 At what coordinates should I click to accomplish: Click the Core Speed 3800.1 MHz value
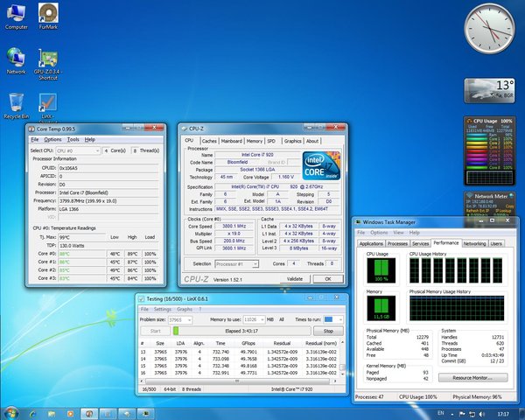tap(234, 226)
